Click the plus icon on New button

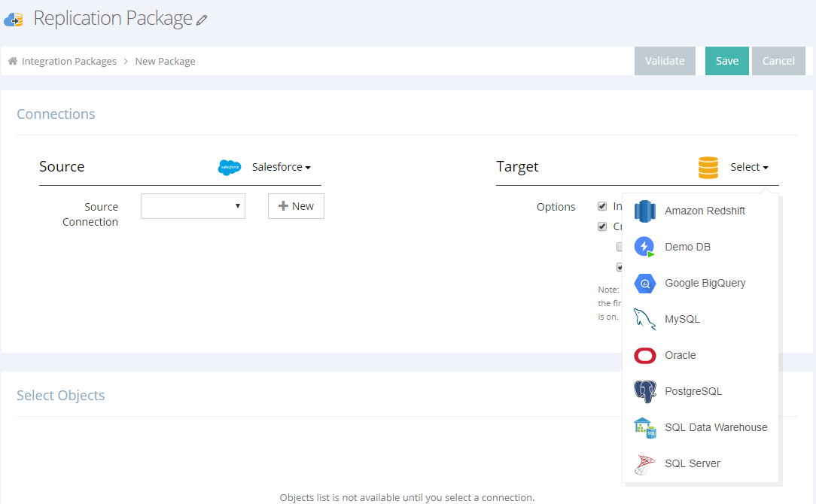tap(283, 206)
